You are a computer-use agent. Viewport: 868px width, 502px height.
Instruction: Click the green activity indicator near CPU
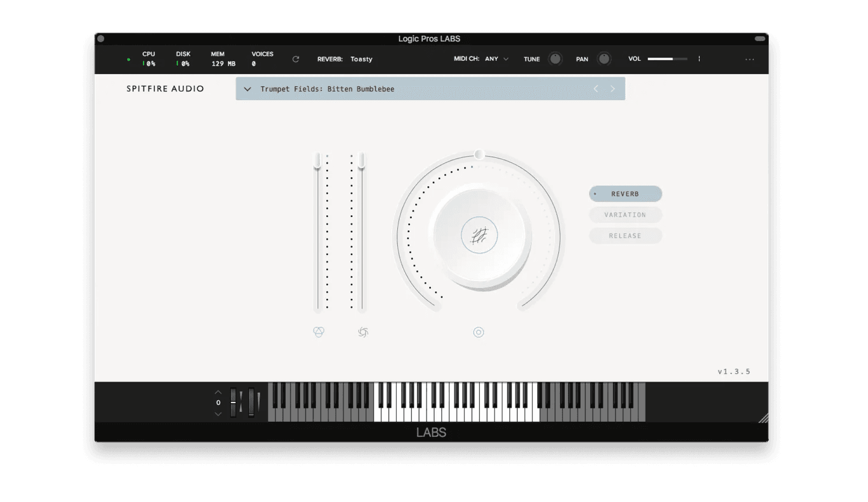[128, 60]
